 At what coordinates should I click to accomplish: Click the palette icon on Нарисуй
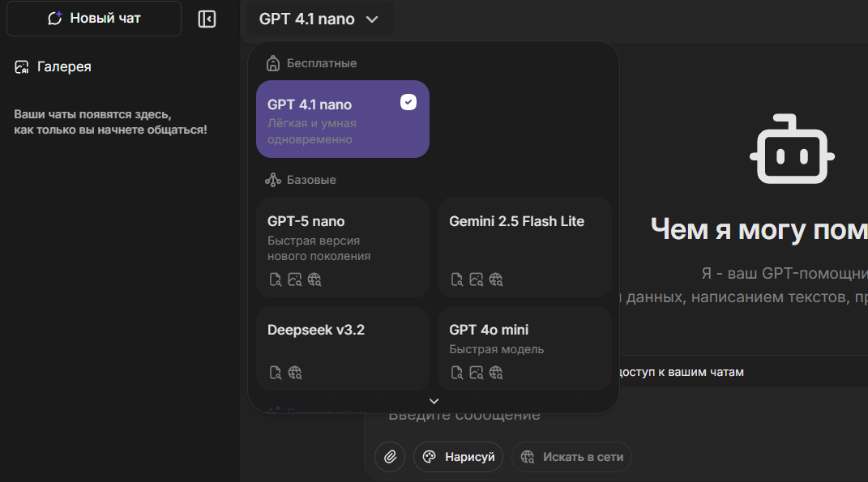point(430,457)
